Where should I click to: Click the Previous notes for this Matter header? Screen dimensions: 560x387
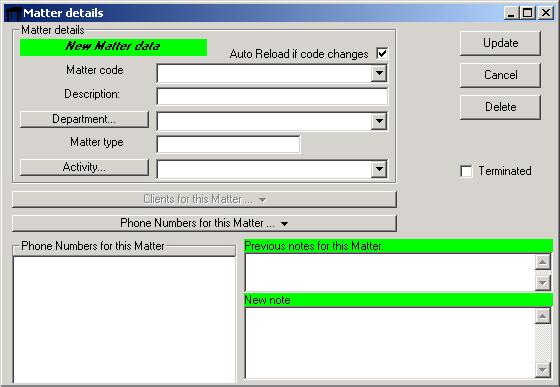pos(399,246)
